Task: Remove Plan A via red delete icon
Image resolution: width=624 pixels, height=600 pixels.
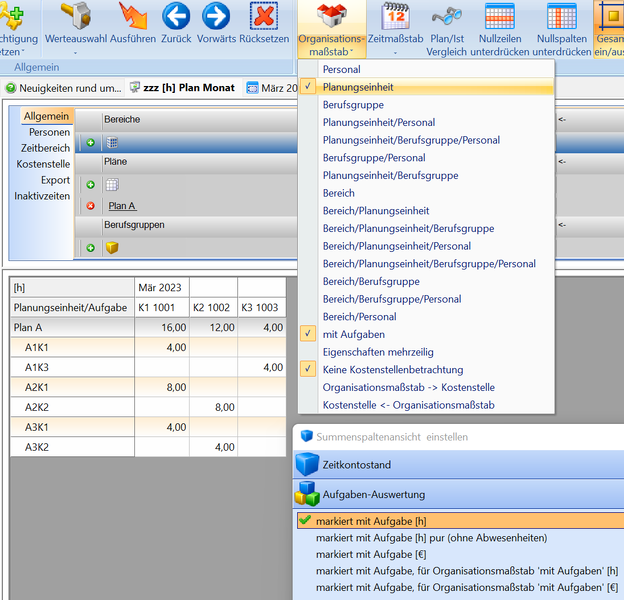Action: coord(91,206)
